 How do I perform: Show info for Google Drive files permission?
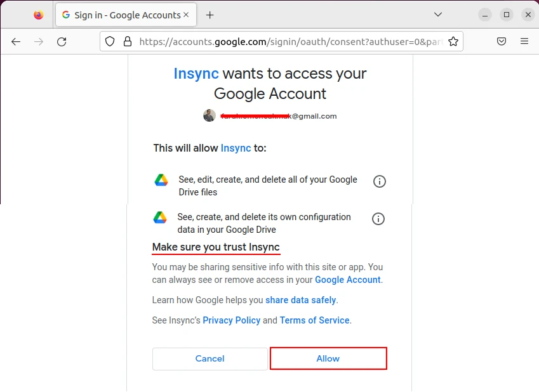tap(380, 181)
